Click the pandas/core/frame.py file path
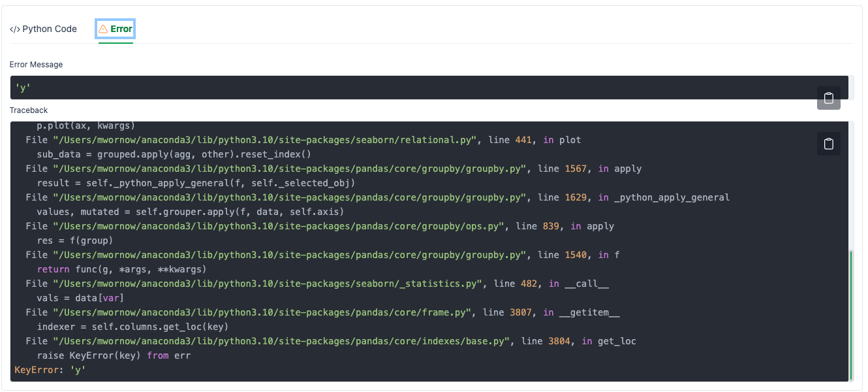The width and height of the screenshot is (868, 392). [x=262, y=312]
